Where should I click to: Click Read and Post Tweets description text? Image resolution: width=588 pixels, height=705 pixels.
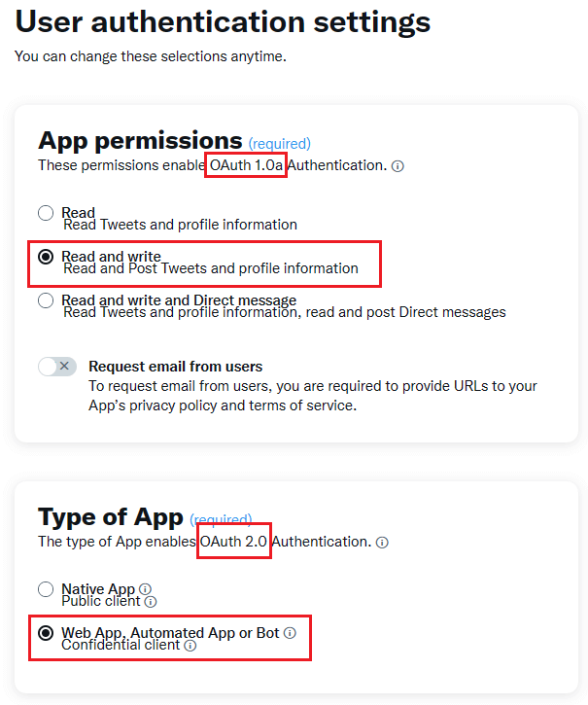click(210, 268)
